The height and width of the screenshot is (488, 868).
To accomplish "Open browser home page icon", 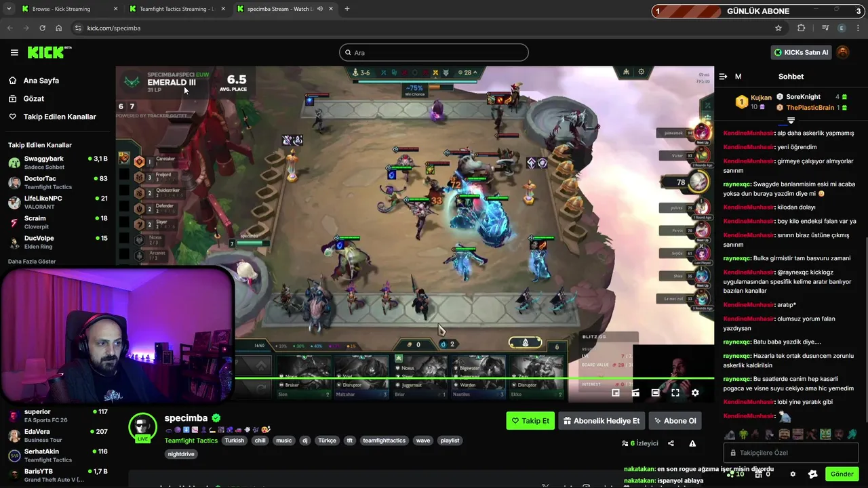I will click(59, 28).
